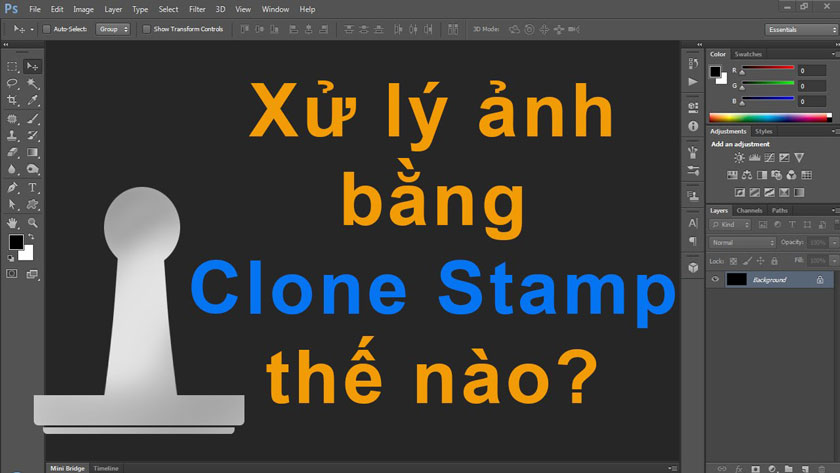840x473 pixels.
Task: Toggle type layer filter icon
Action: 792,225
